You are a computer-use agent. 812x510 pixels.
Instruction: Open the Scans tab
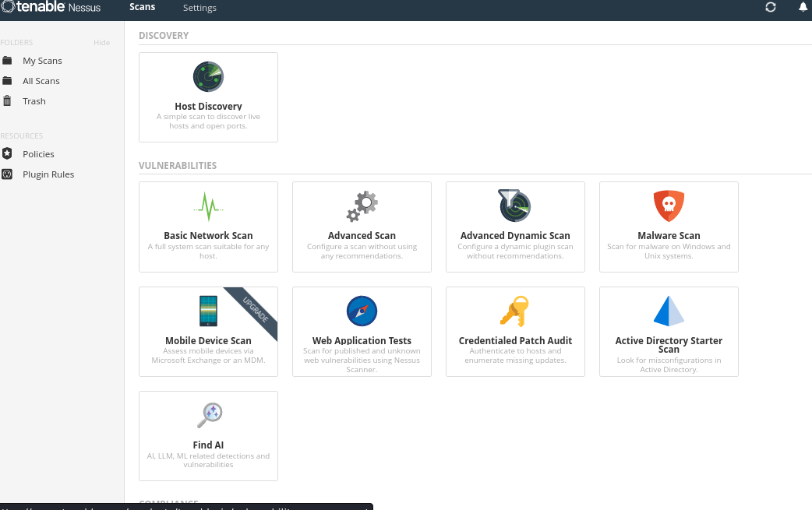142,7
